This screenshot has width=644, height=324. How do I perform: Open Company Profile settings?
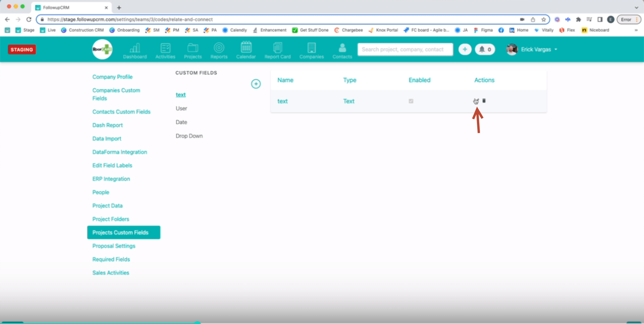click(x=112, y=77)
